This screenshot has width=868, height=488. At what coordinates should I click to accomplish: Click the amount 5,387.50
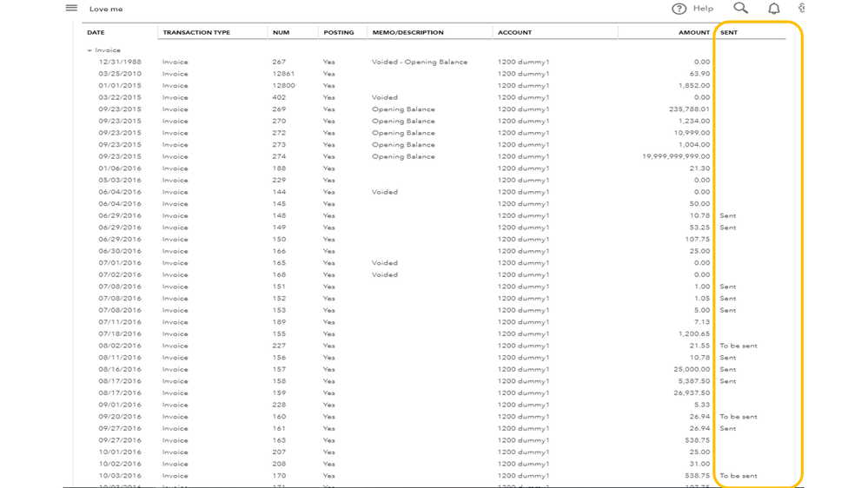click(x=694, y=381)
